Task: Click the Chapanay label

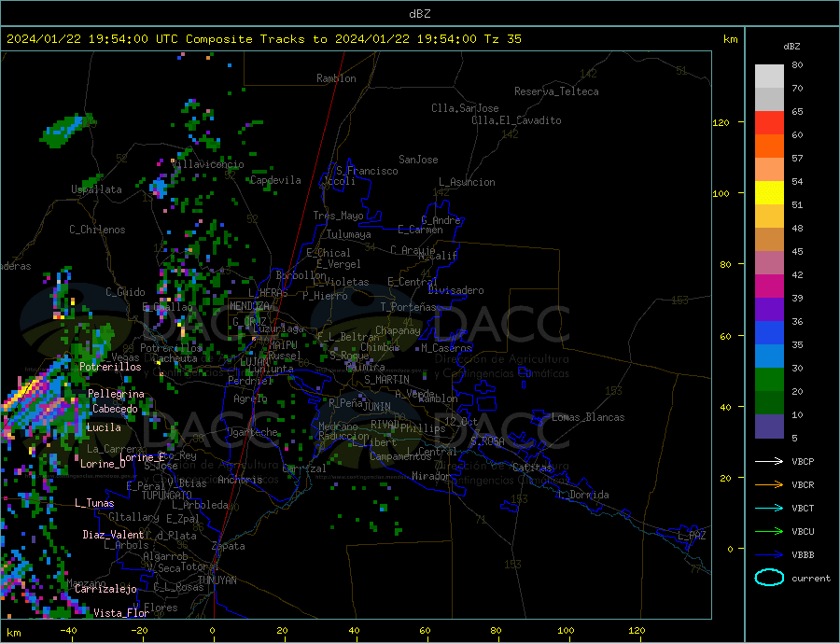Action: point(398,330)
